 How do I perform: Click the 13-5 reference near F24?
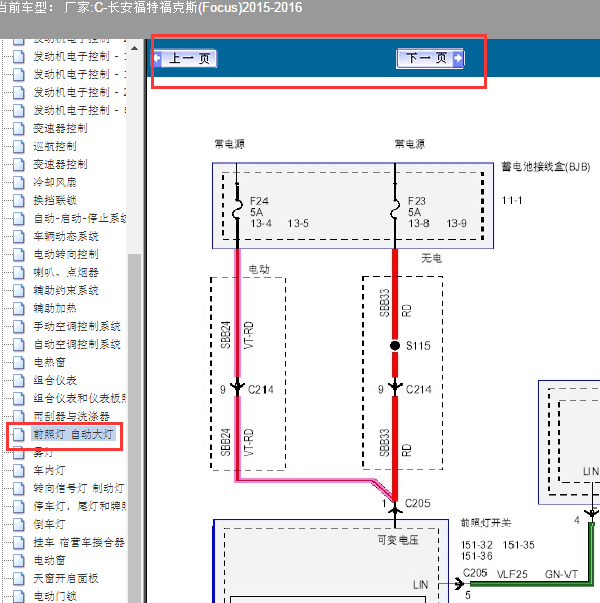(x=298, y=223)
